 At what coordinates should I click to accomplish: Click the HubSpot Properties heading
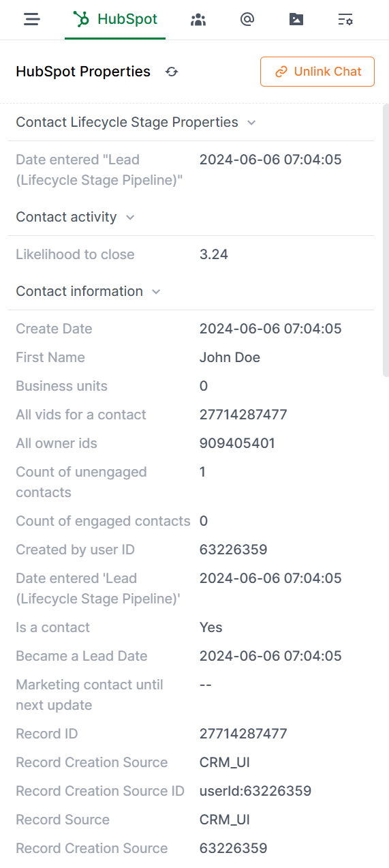(x=83, y=72)
